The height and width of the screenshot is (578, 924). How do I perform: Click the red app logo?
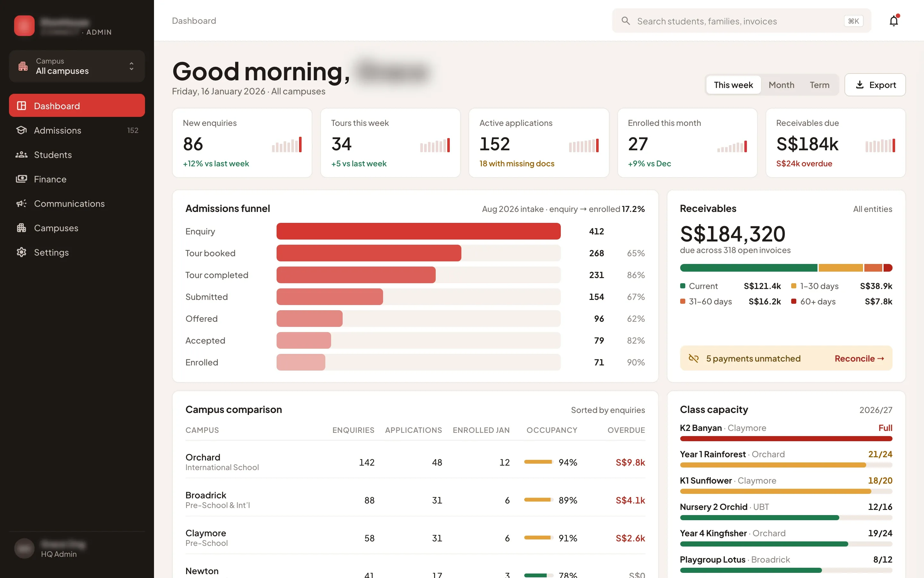point(24,26)
